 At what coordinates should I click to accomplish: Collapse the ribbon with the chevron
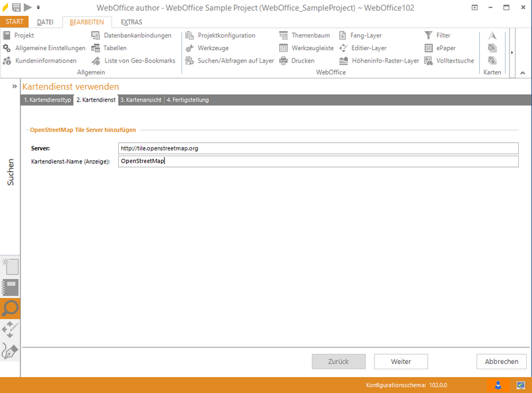[522, 73]
